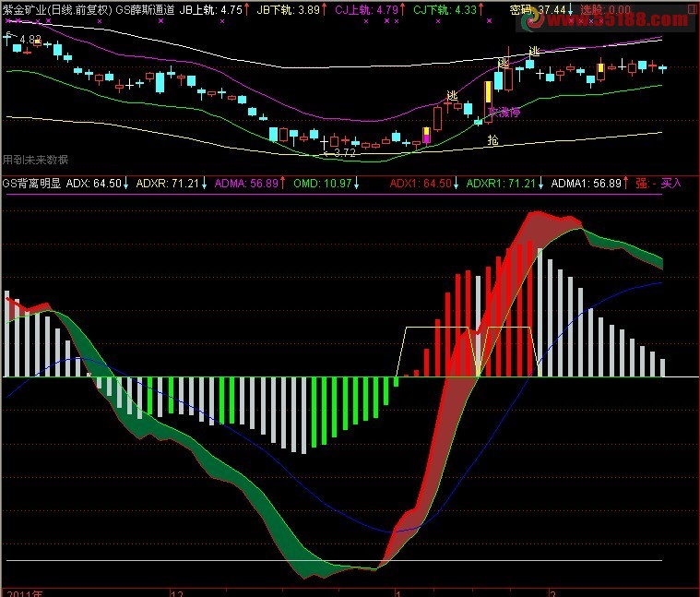Click the red up arrow beside JB上轨 4.75
Viewport: 700px width, 597px height.
point(247,9)
